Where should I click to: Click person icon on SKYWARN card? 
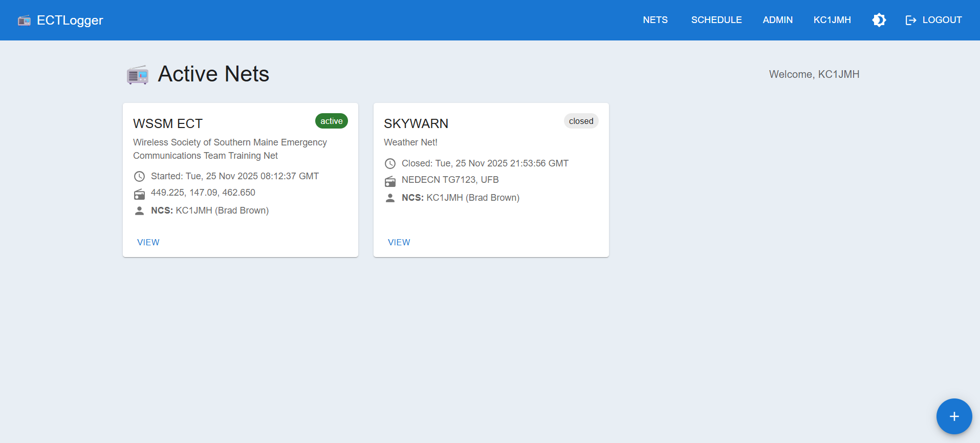point(390,198)
